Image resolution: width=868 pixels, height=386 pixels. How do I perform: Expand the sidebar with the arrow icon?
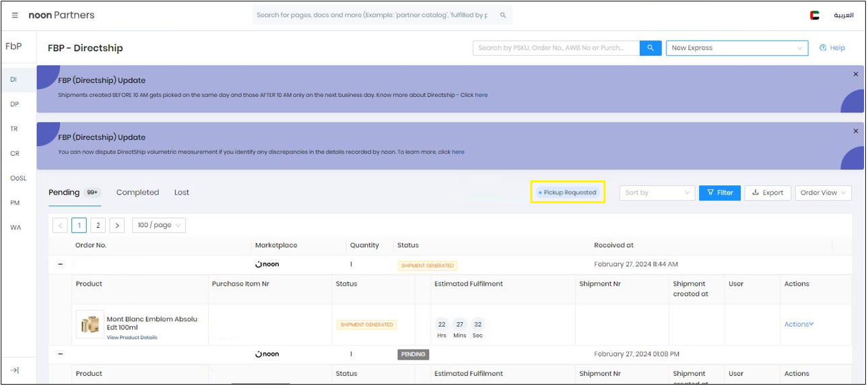15,370
